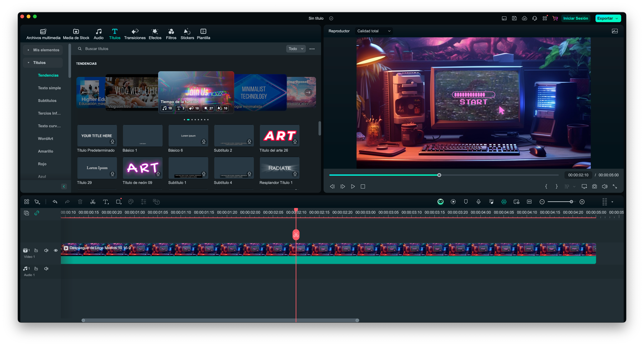Click the redo arrow in timeline toolbar
Image resolution: width=644 pixels, height=346 pixels.
click(67, 202)
